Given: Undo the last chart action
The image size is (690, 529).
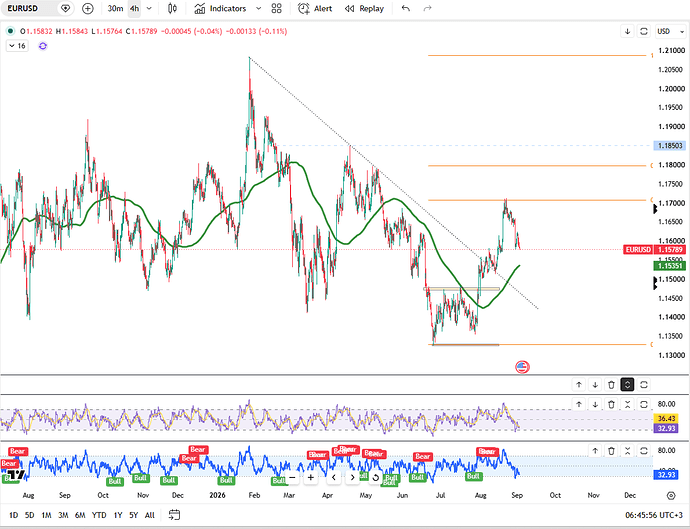Looking at the screenshot, I should point(406,8).
